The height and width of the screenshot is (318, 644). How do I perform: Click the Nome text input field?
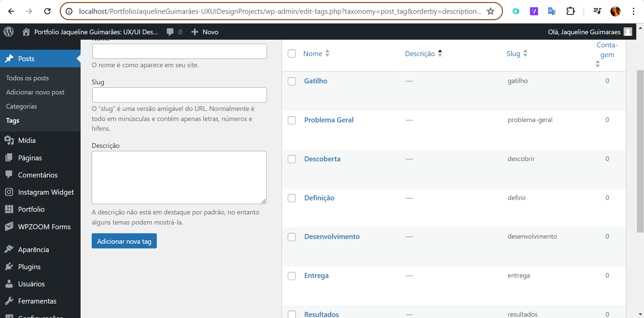(180, 51)
